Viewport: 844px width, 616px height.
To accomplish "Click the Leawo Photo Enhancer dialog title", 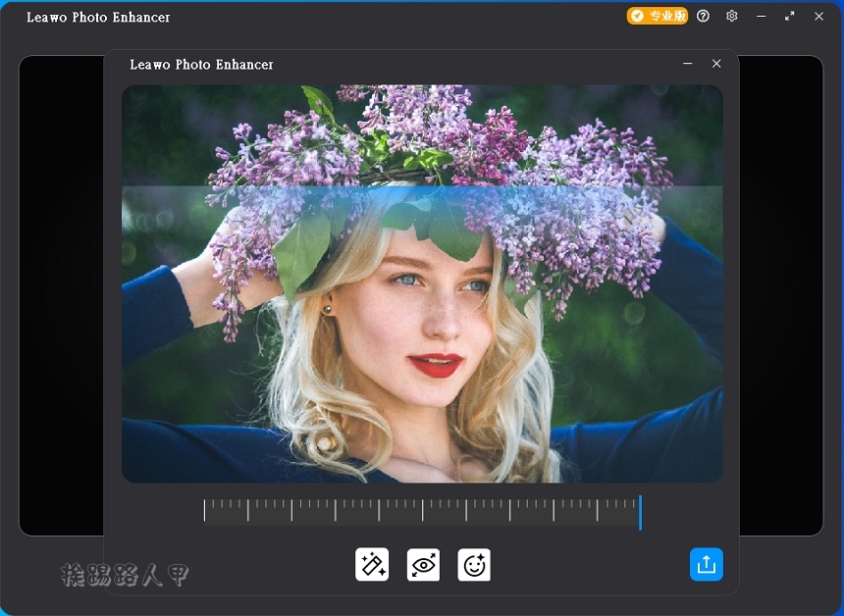I will (x=198, y=64).
